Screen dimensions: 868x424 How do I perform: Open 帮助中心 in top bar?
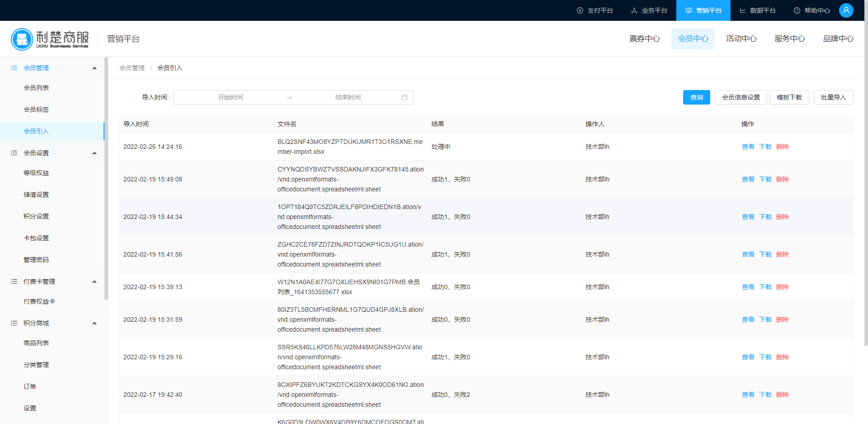[x=812, y=10]
